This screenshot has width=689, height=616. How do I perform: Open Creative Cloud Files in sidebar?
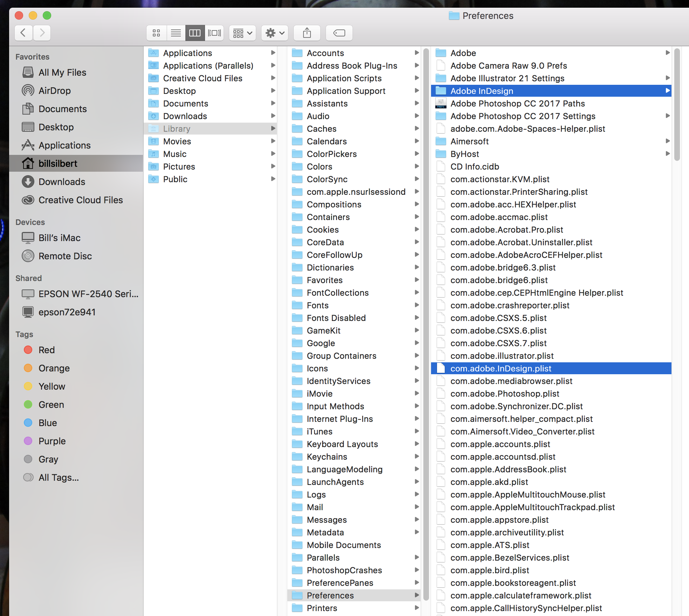pos(76,200)
